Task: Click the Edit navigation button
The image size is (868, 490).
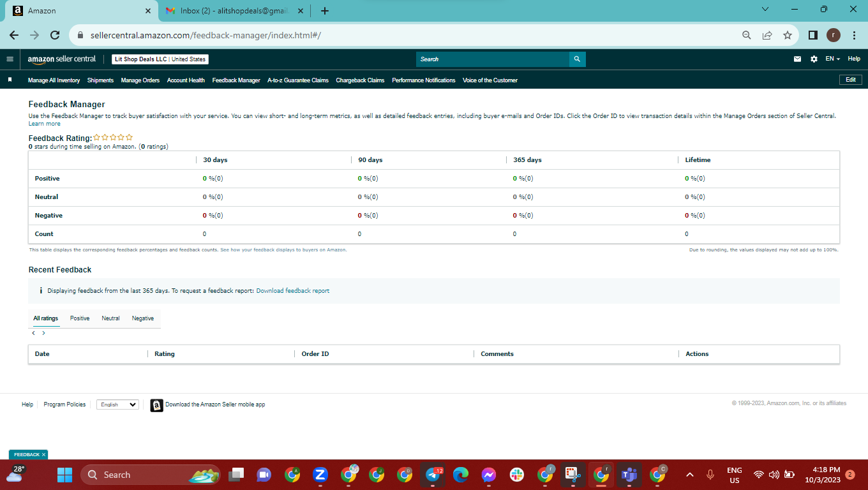Action: point(851,80)
